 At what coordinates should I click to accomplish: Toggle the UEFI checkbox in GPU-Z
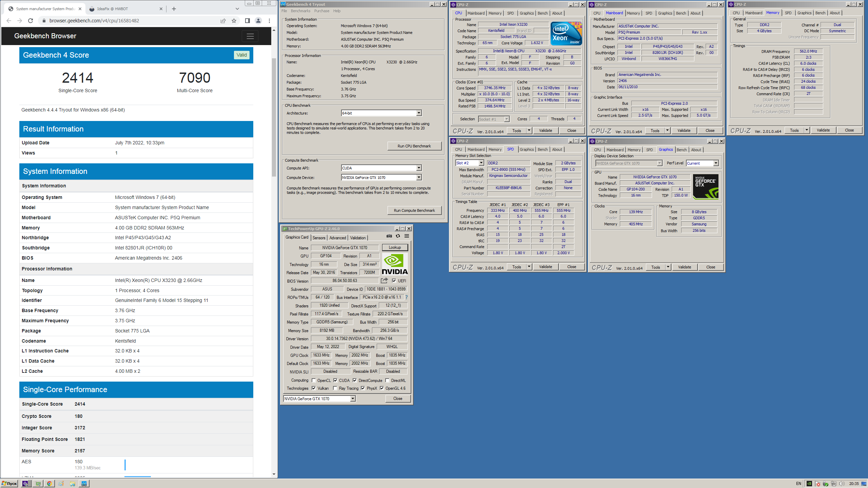click(x=394, y=281)
